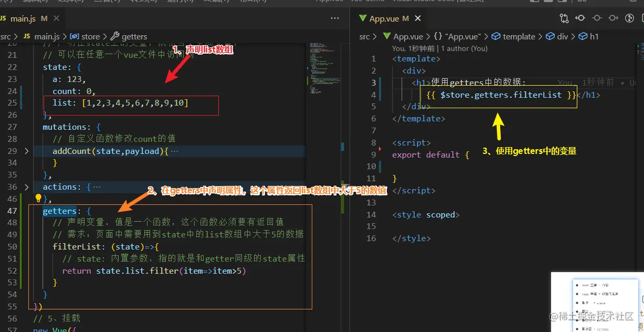Screen dimensions: 644x332
Task: Click the lightbulb quick-fix icon at line 46
Action: pyautogui.click(x=38, y=199)
